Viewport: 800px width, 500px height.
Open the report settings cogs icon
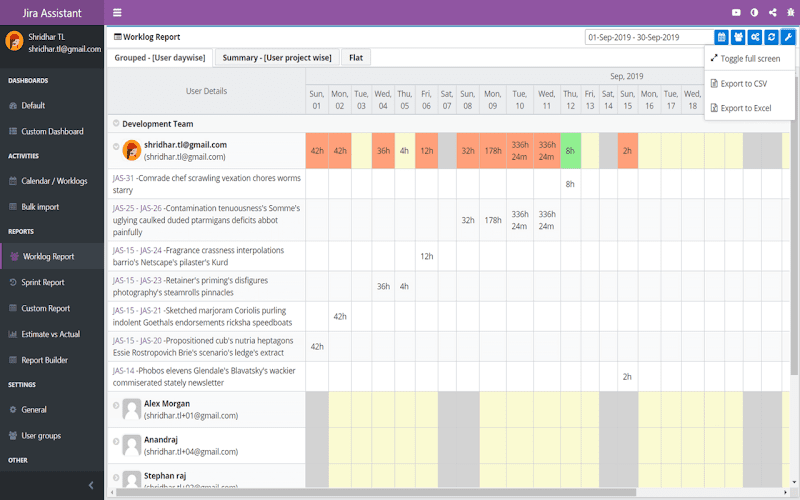[x=755, y=37]
